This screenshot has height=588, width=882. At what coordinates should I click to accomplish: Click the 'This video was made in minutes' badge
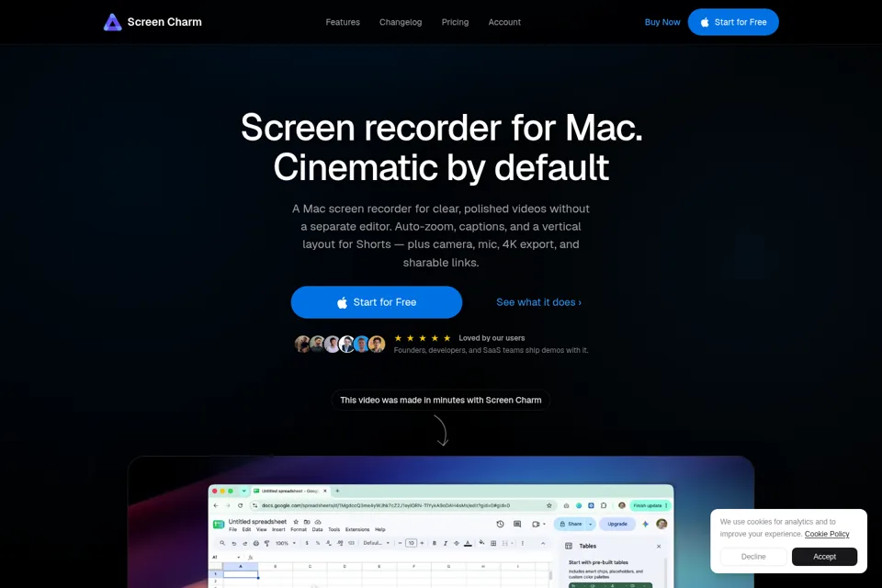point(440,400)
